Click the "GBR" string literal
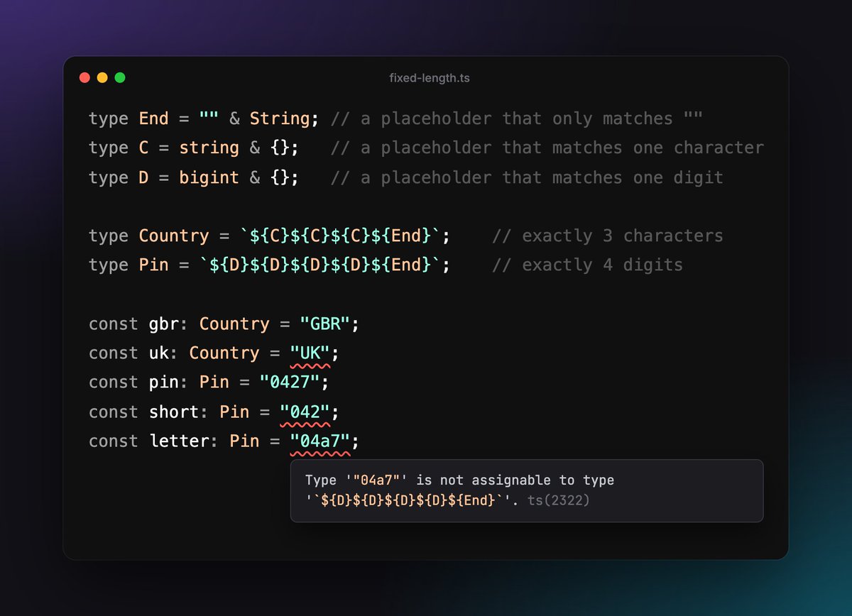This screenshot has width=852, height=616. click(325, 324)
